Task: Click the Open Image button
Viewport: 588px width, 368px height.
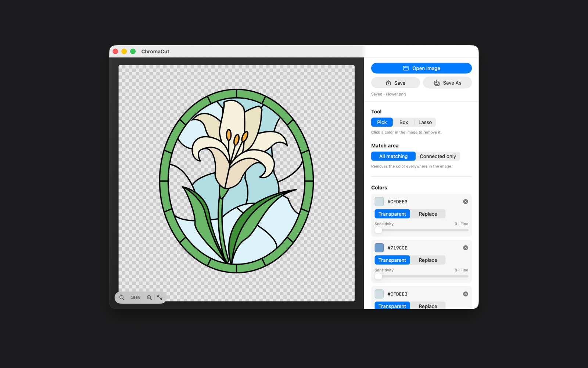Action: 422,68
